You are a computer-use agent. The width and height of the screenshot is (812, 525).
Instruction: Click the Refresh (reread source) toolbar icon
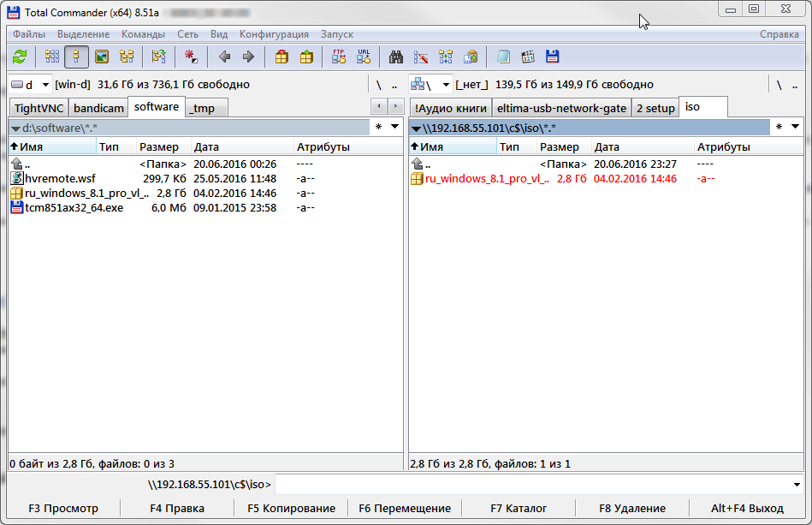click(20, 57)
